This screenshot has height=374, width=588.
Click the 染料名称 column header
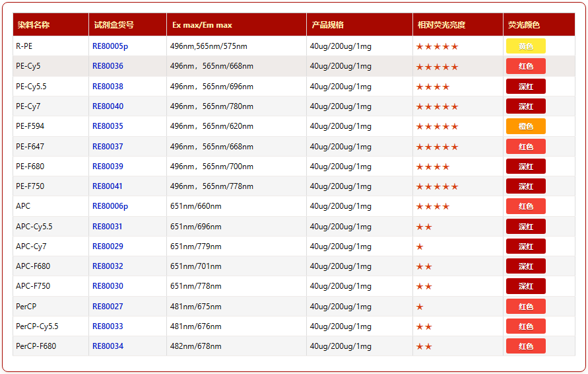34,25
